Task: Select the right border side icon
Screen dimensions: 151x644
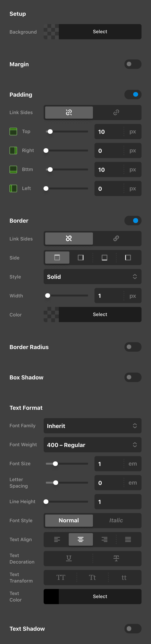Action: coord(80,258)
